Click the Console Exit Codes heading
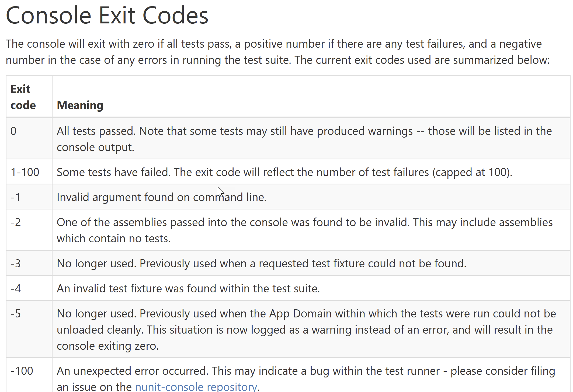 click(107, 15)
